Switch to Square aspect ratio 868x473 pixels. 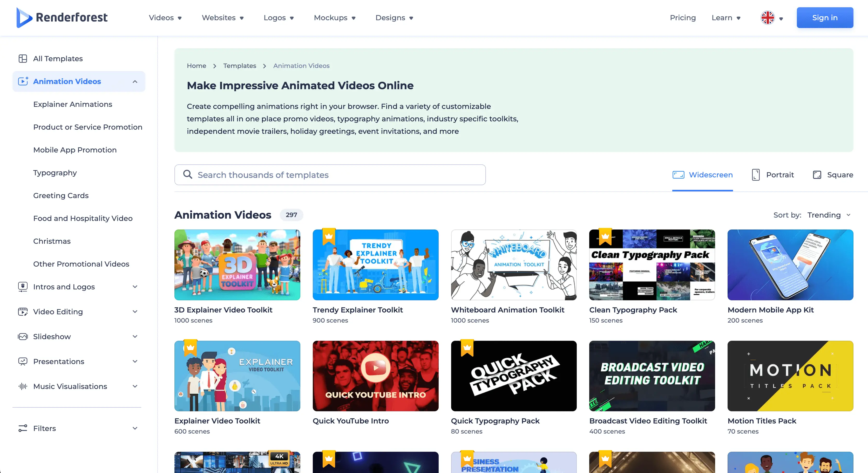tap(833, 175)
